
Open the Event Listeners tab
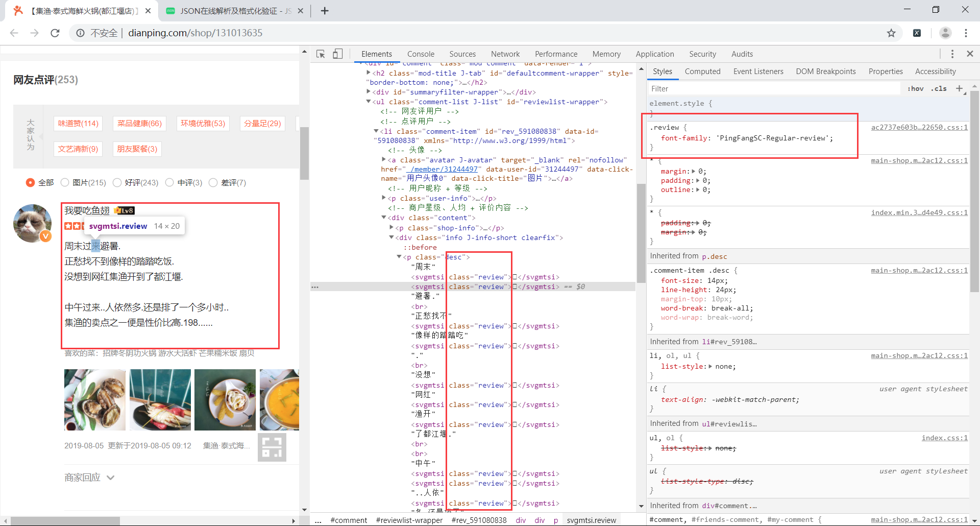(758, 71)
